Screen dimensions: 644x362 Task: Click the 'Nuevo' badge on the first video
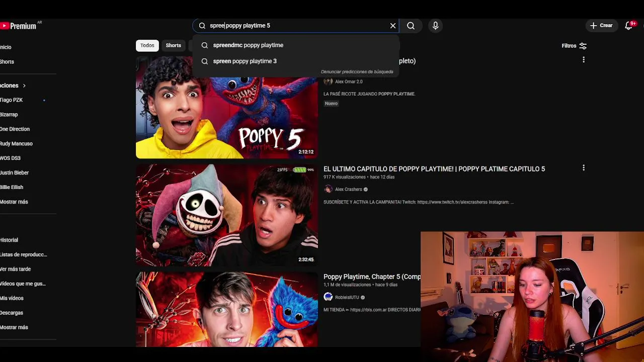coord(331,104)
